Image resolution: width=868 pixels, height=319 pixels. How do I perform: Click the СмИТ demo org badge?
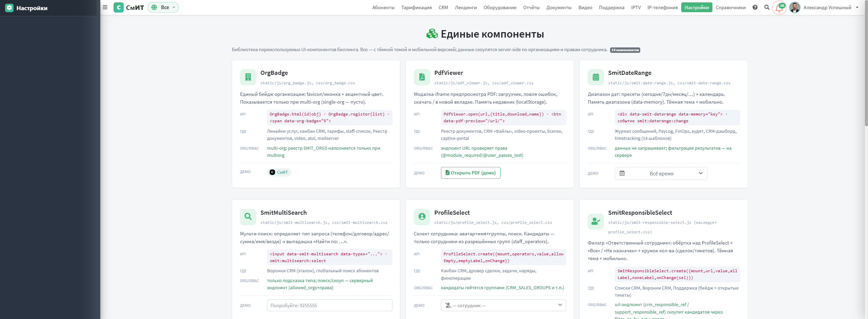coord(279,172)
